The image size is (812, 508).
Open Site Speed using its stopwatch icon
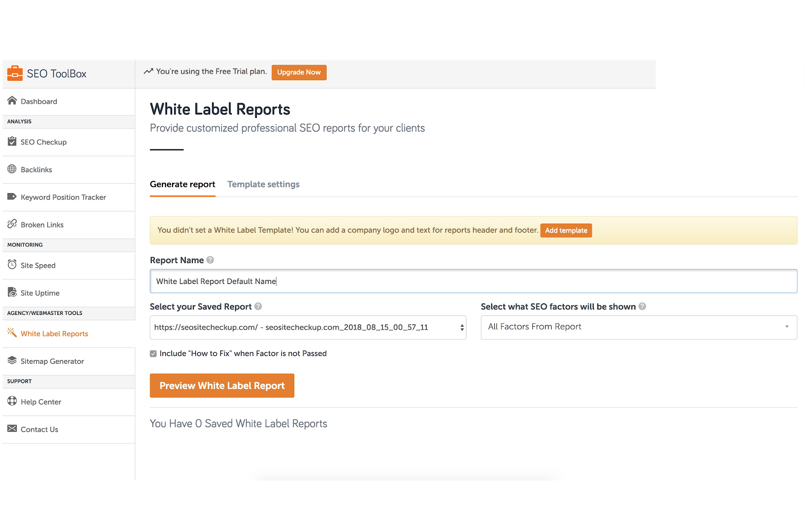pyautogui.click(x=12, y=265)
